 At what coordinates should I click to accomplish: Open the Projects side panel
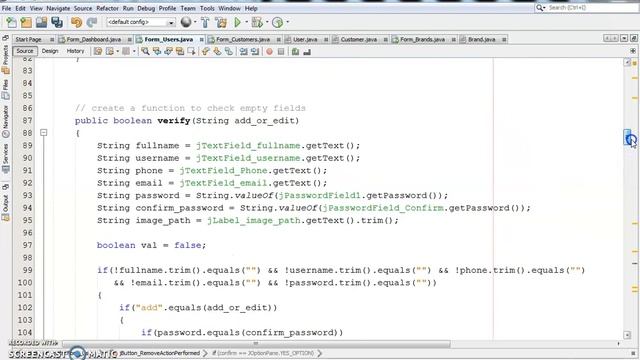[5, 59]
